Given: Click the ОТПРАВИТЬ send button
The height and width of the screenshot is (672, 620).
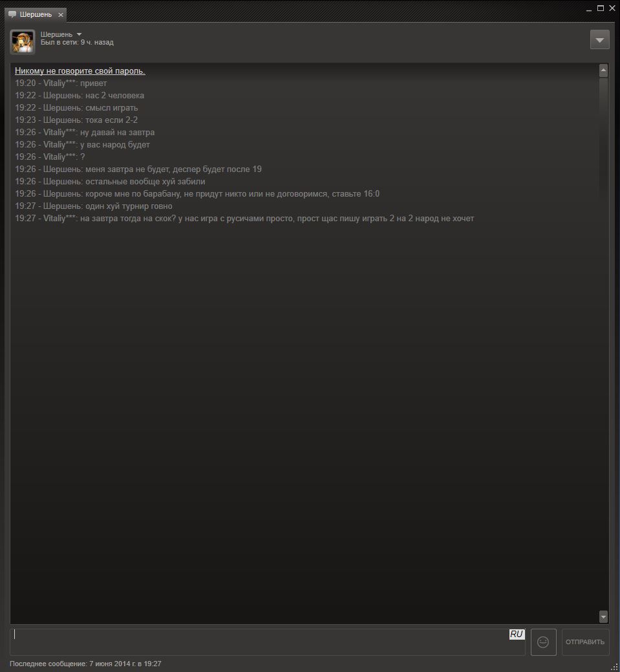Looking at the screenshot, I should (585, 642).
